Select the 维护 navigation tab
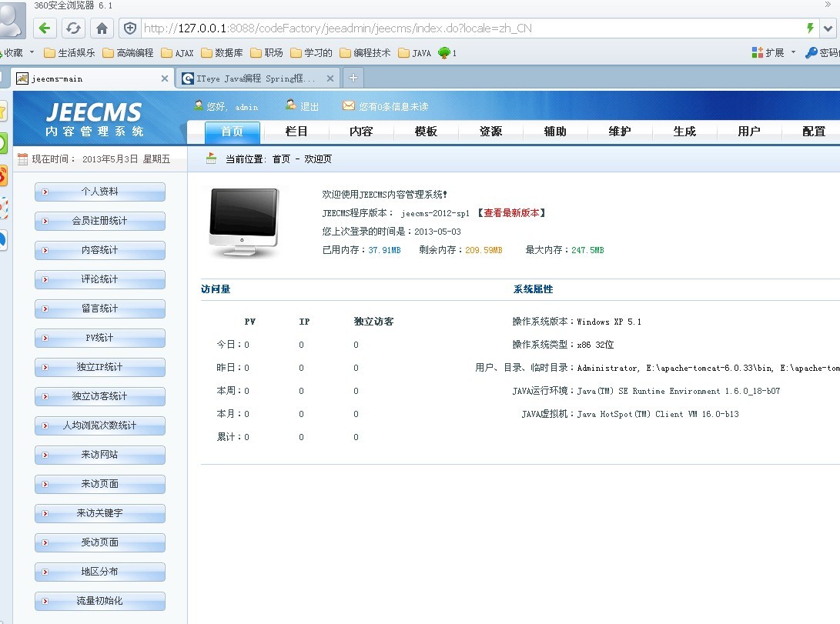The image size is (840, 624). click(x=620, y=132)
